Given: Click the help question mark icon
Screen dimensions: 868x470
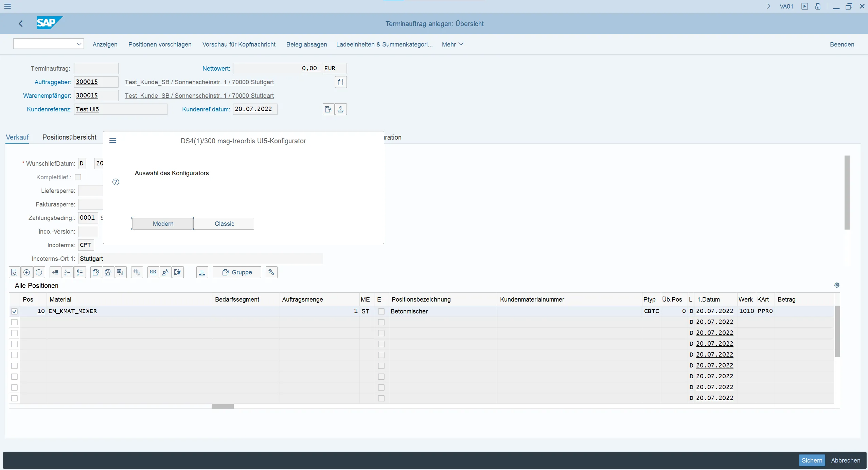Looking at the screenshot, I should (116, 182).
